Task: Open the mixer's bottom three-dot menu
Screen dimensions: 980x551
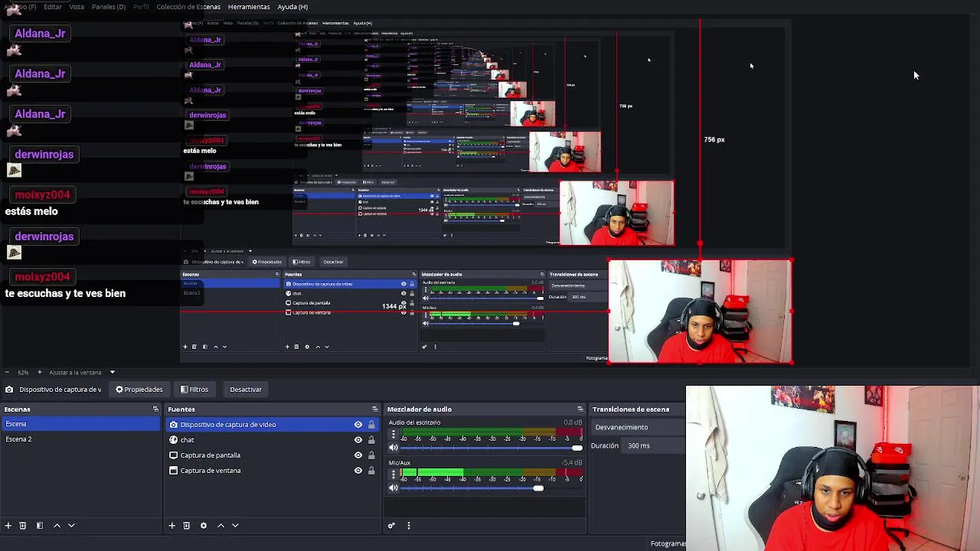Action: pyautogui.click(x=409, y=526)
